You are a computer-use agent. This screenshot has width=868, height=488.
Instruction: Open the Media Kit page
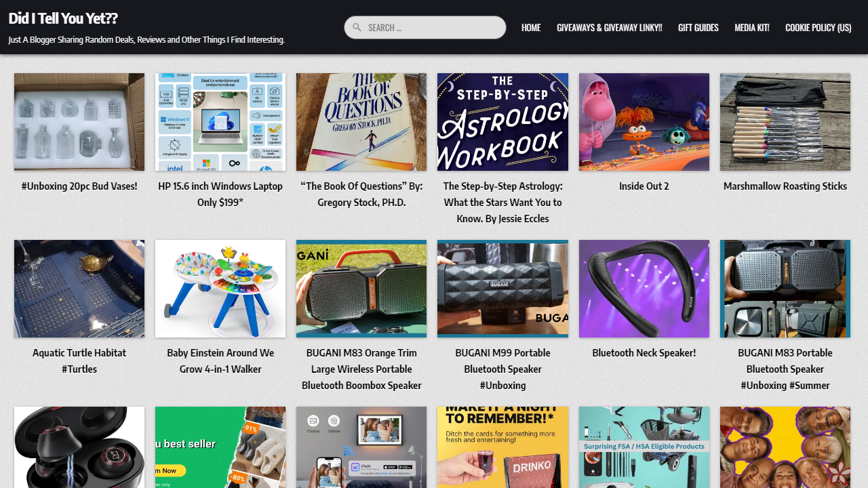click(x=751, y=28)
